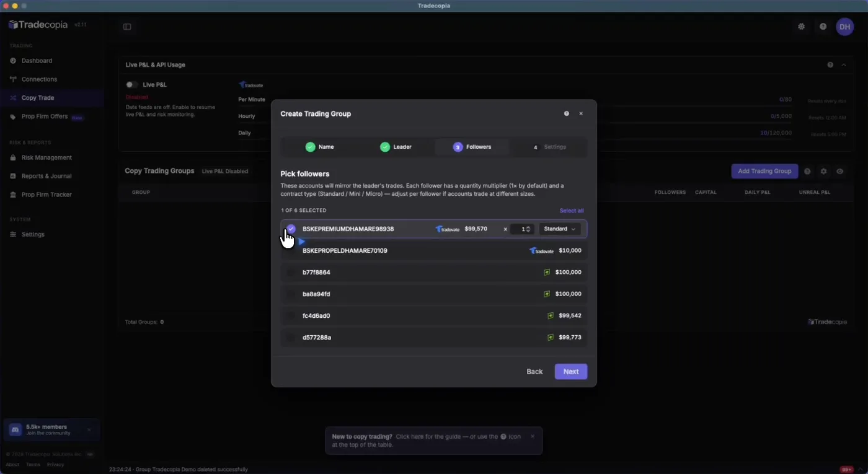This screenshot has width=868, height=474.
Task: Collapse the Live P&L & API Usage panel
Action: click(x=844, y=65)
